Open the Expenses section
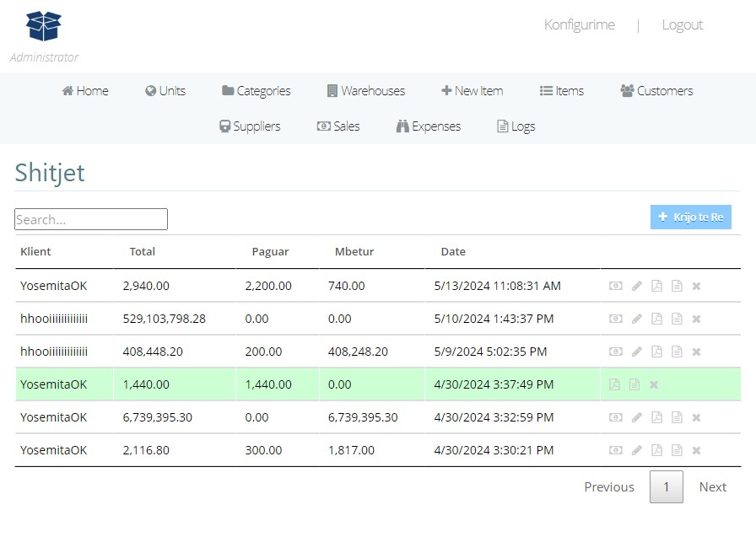Screen dimensions: 756x537 [428, 126]
